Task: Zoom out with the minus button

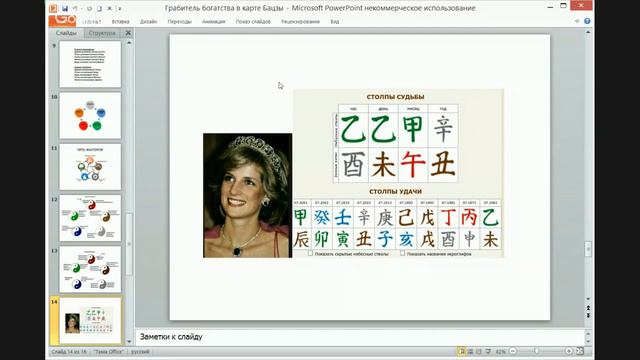Action: [x=513, y=351]
